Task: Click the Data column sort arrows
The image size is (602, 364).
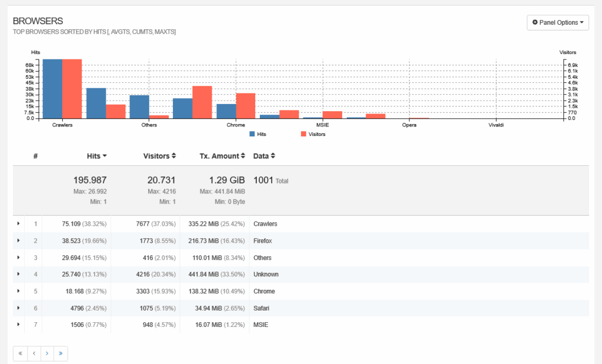Action: click(273, 156)
